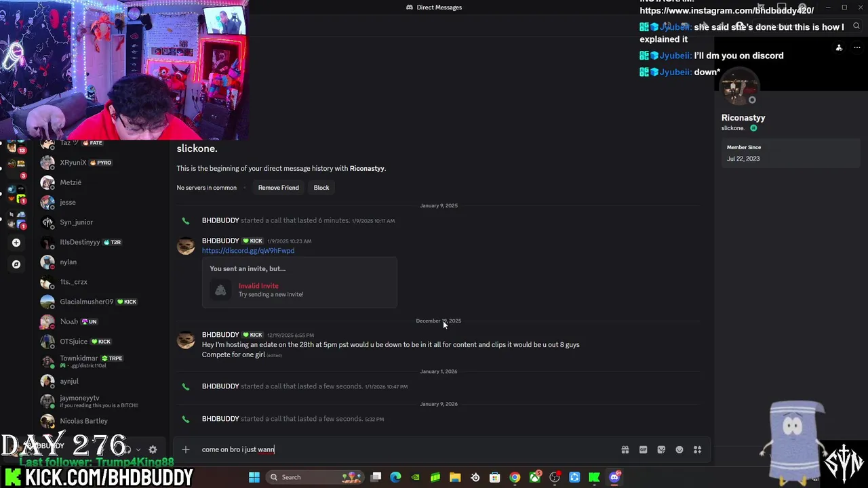Open the Kick app in taskbar
This screenshot has width=868, height=488.
pos(594,477)
